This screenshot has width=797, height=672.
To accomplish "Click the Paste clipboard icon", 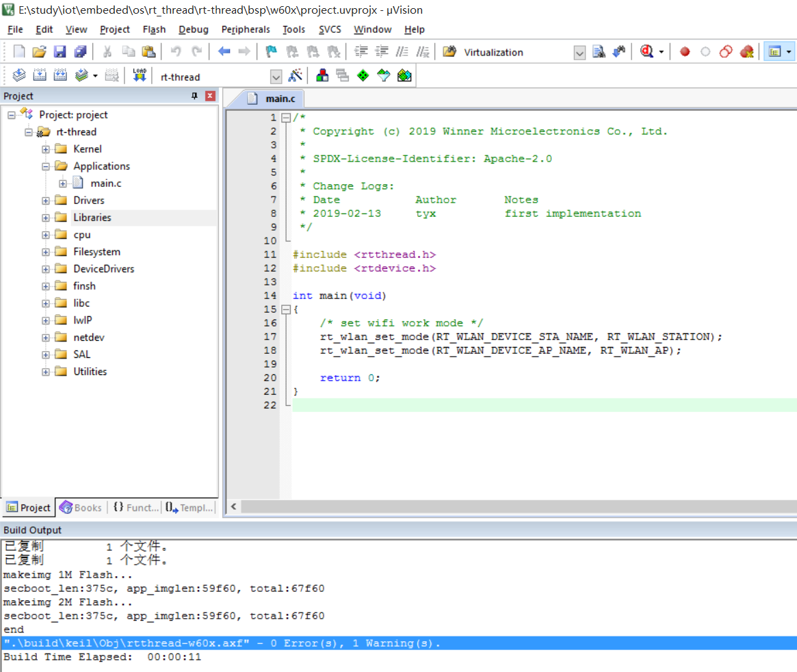I will 148,51.
